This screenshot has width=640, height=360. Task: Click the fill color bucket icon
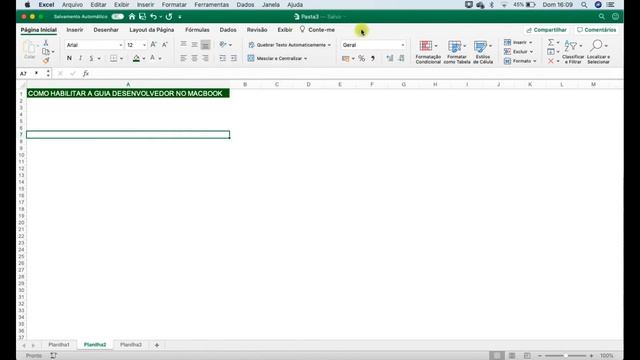(x=136, y=58)
